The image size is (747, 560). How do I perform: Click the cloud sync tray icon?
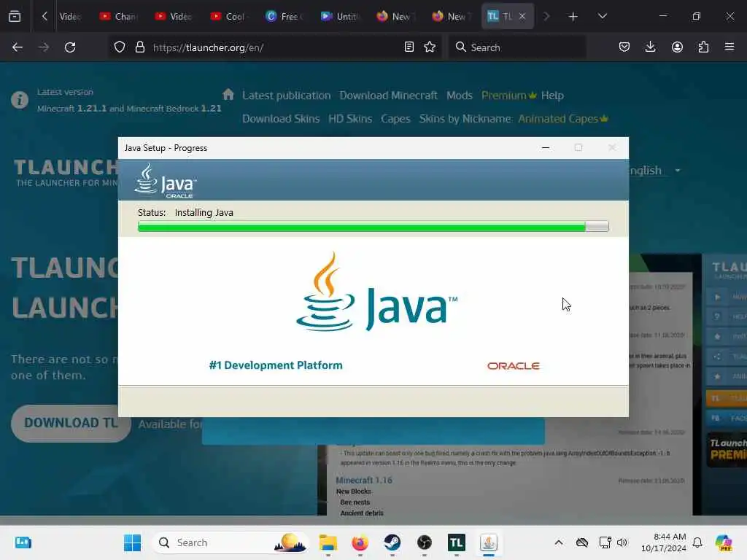coord(581,542)
